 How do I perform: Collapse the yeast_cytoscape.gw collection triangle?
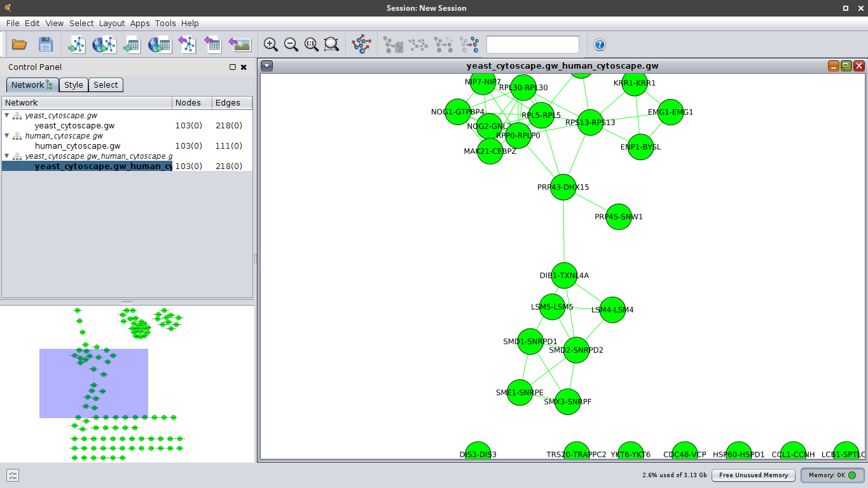tap(7, 116)
